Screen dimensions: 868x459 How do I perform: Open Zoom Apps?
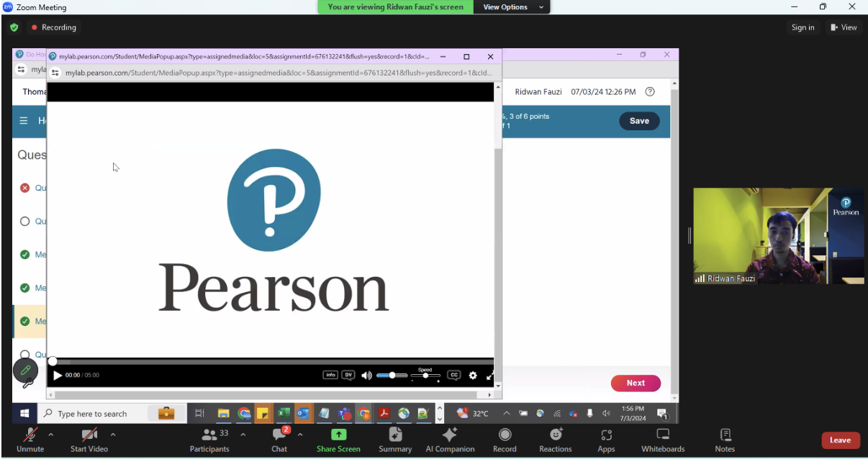[x=606, y=439]
